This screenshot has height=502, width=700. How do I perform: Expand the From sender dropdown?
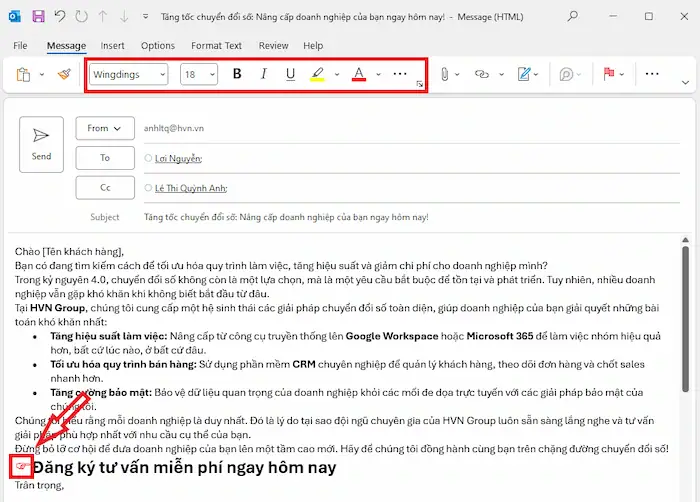pos(104,128)
